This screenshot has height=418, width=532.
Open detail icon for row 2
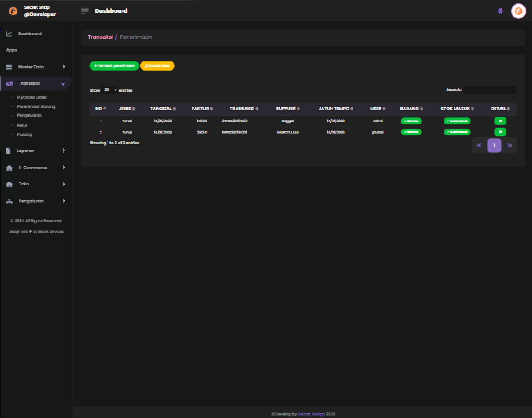tap(500, 132)
